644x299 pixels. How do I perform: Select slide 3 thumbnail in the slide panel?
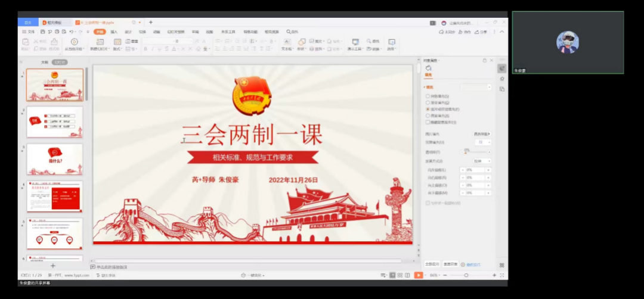(54, 159)
